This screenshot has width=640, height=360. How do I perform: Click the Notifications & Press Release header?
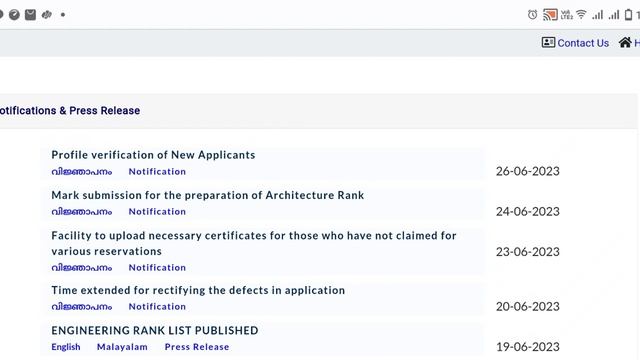click(x=70, y=111)
